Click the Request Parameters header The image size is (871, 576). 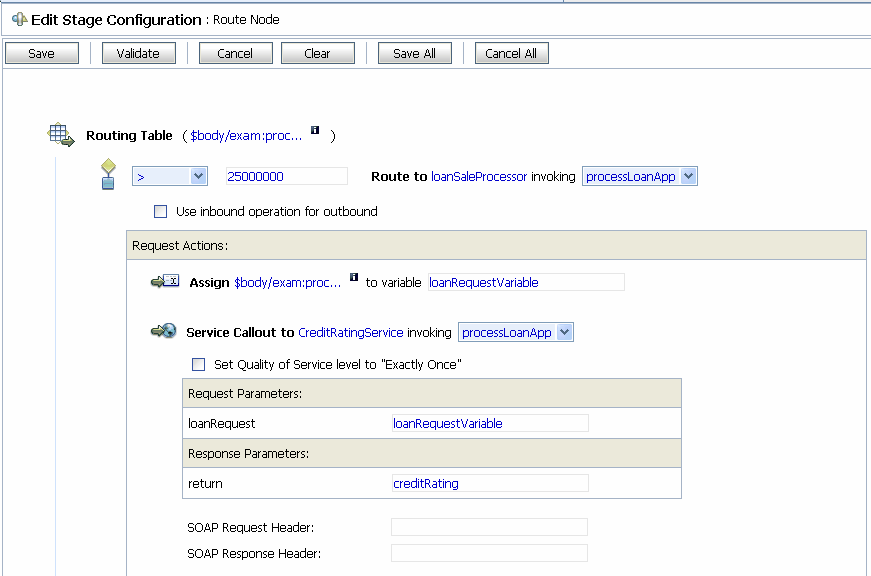pyautogui.click(x=432, y=393)
